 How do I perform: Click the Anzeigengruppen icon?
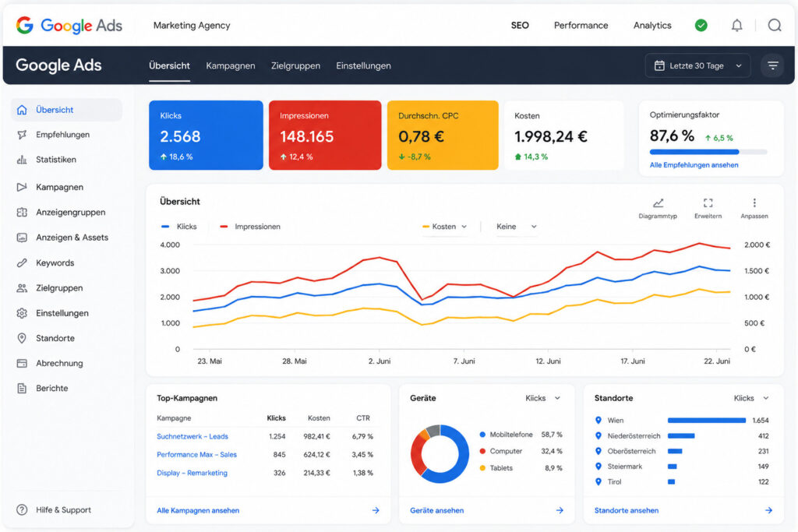click(x=22, y=212)
